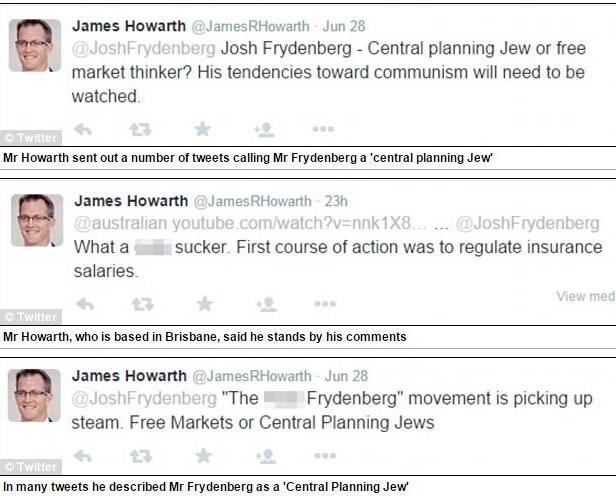The width and height of the screenshot is (616, 496).
Task: Retweet the third tweet at bottom
Action: tap(141, 456)
